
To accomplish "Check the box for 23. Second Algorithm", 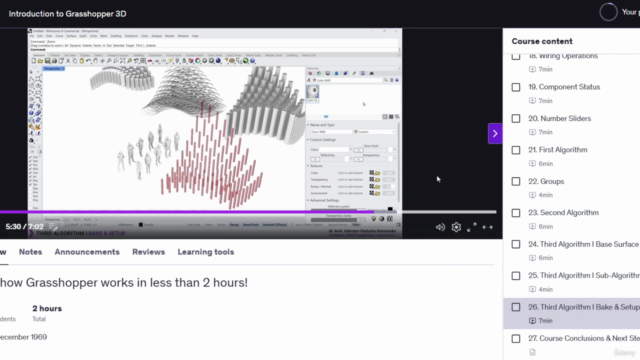I will 516,213.
